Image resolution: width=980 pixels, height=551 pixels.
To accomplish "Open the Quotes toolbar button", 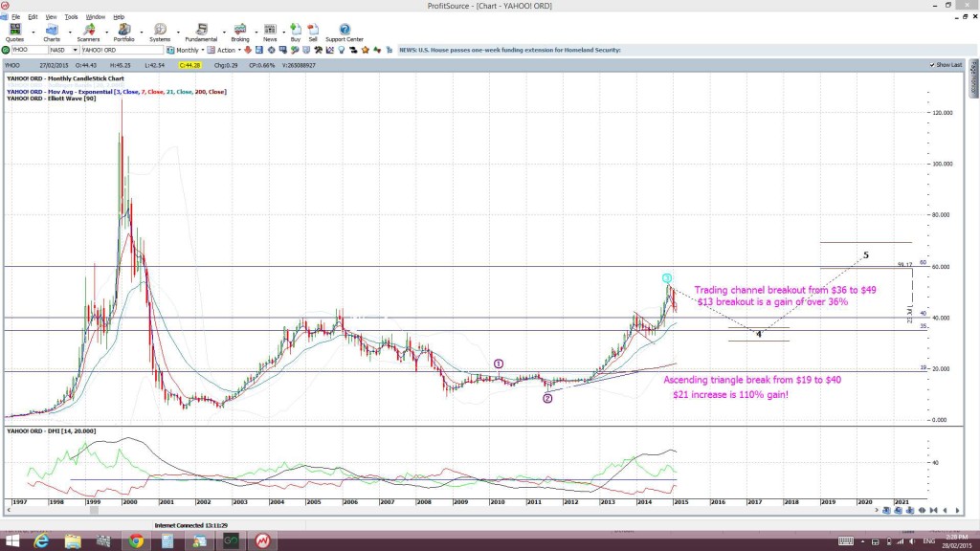I will click(x=14, y=32).
